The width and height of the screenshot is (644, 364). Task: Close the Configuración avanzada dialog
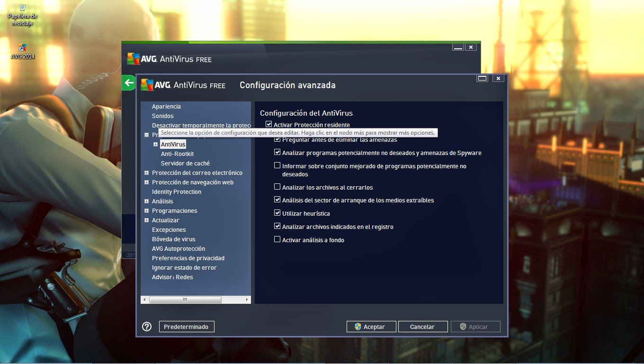click(498, 78)
